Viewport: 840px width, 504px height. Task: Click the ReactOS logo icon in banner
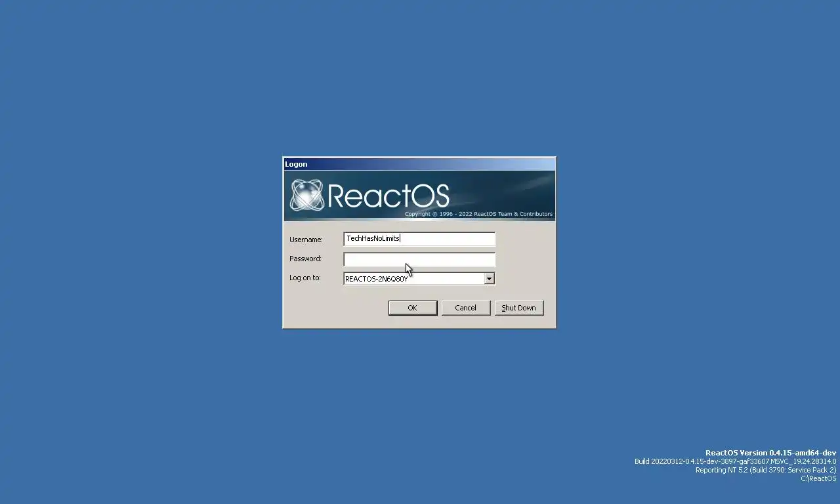click(x=306, y=195)
